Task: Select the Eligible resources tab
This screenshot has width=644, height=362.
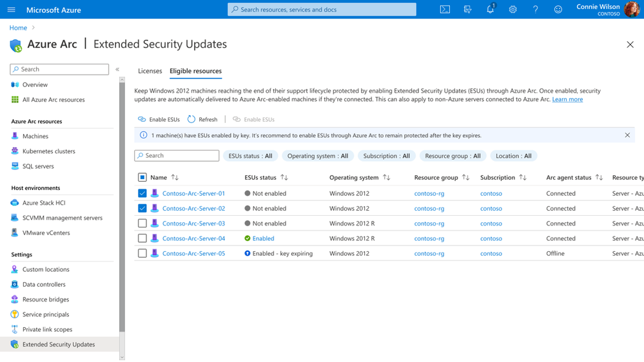Action: point(195,71)
